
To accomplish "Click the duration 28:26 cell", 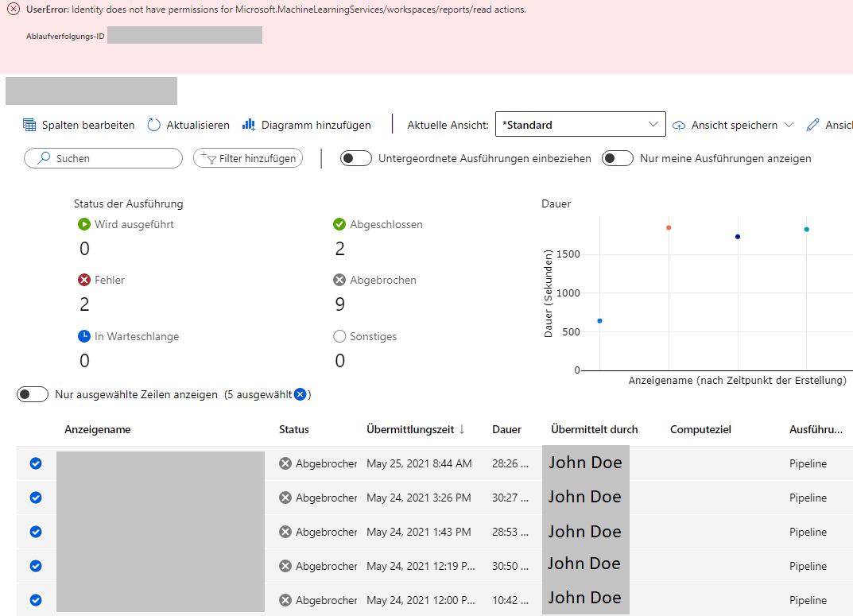I will point(510,463).
